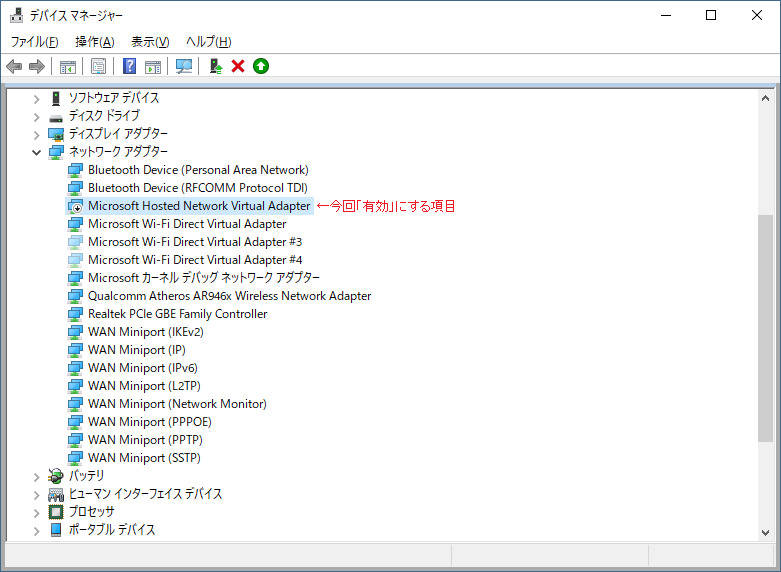Click the vertical scrollbar thumb
This screenshot has width=781, height=572.
(x=765, y=328)
